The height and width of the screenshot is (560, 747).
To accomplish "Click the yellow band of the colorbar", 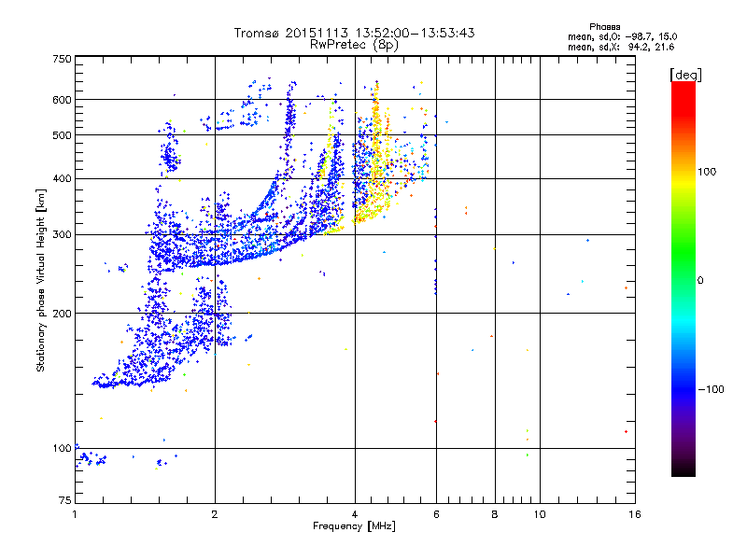I will pos(684,183).
